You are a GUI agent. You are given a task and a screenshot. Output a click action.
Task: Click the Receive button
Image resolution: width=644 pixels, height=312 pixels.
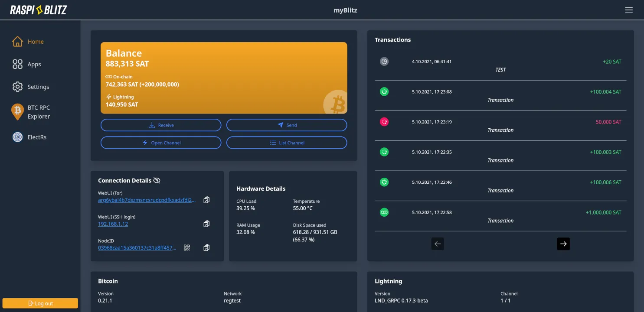point(161,125)
